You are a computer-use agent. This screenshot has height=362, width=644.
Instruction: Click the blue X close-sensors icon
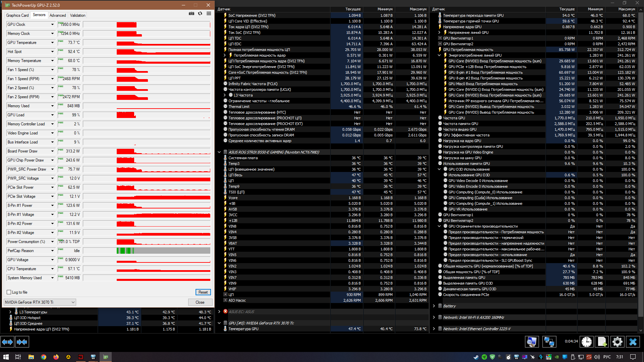[x=633, y=342]
